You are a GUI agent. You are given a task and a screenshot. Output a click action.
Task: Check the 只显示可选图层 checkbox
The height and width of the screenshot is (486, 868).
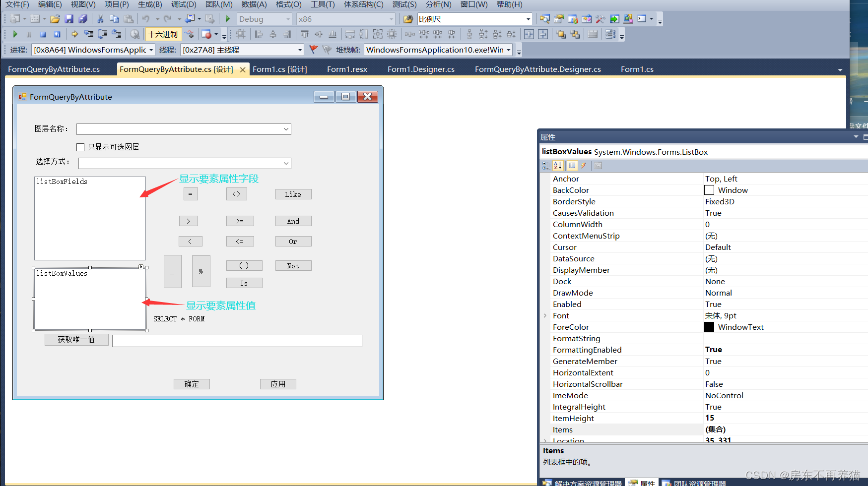click(x=80, y=147)
